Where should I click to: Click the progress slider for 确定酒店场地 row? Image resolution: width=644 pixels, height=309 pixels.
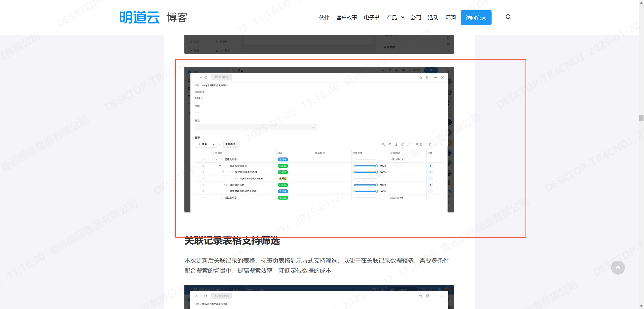(365, 185)
